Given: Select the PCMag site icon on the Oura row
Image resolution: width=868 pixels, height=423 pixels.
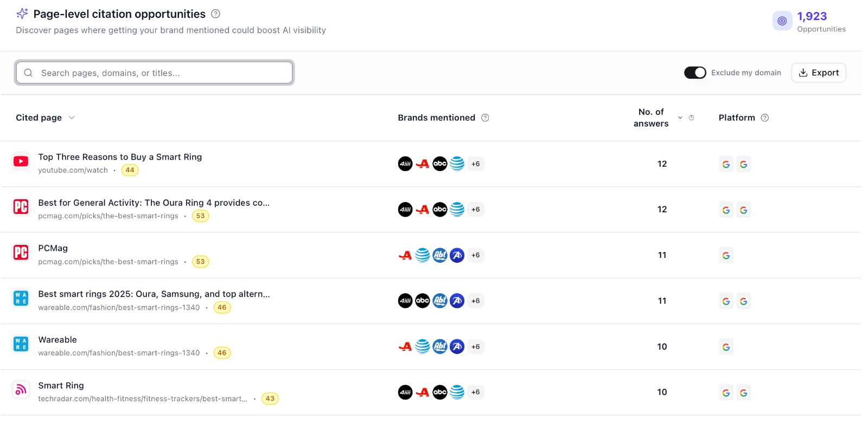Looking at the screenshot, I should click(21, 207).
